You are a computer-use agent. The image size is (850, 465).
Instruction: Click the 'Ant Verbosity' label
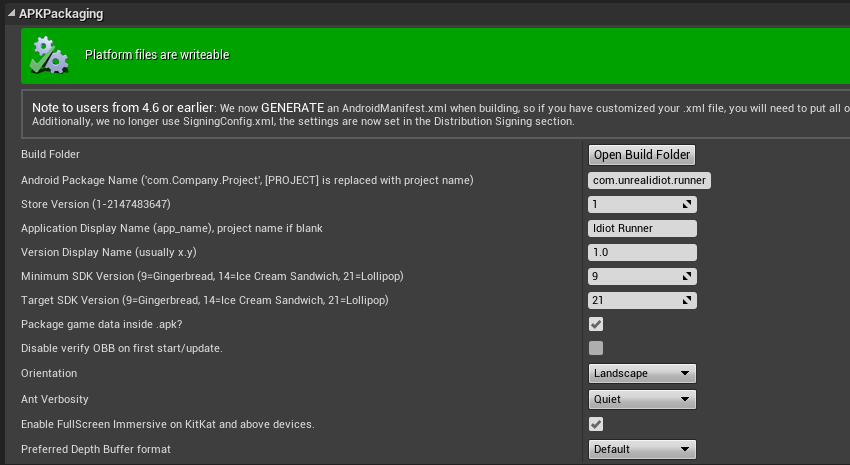(x=55, y=399)
